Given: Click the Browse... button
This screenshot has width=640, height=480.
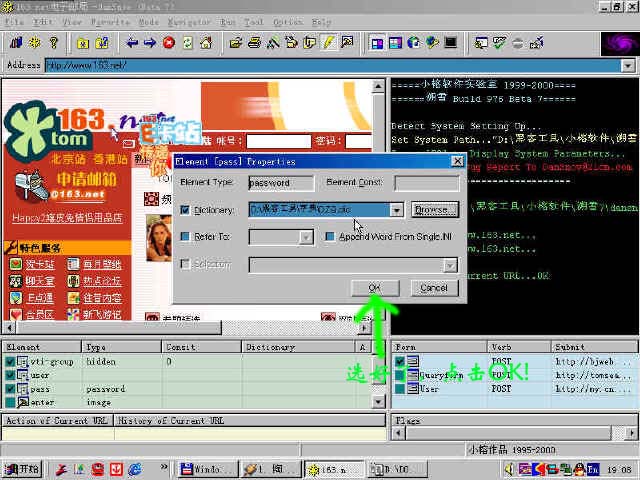Looking at the screenshot, I should pyautogui.click(x=435, y=210).
